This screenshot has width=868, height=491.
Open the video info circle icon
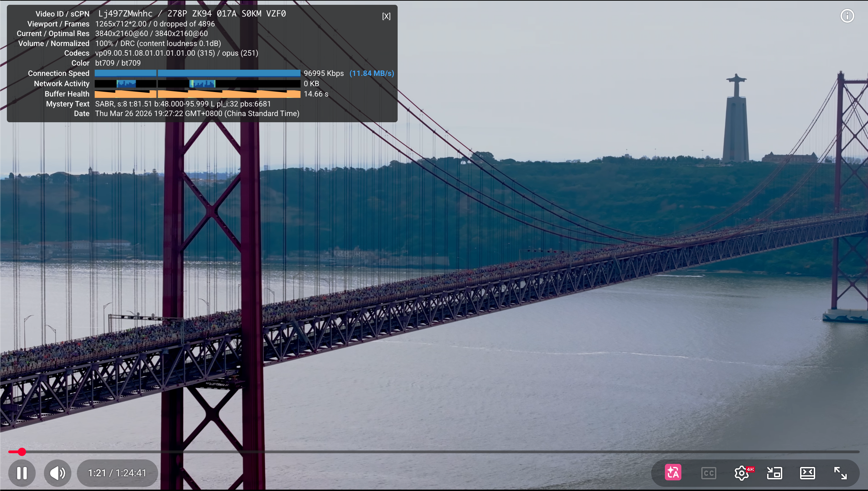847,16
